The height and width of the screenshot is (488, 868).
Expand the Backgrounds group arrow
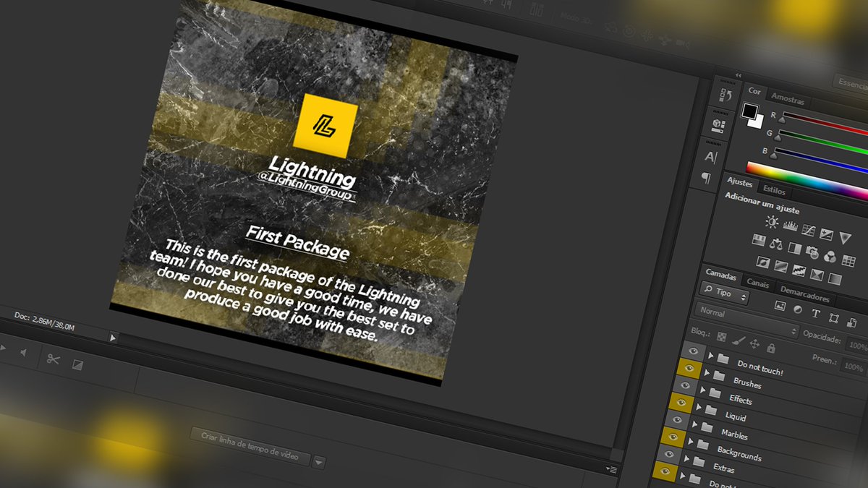click(690, 442)
